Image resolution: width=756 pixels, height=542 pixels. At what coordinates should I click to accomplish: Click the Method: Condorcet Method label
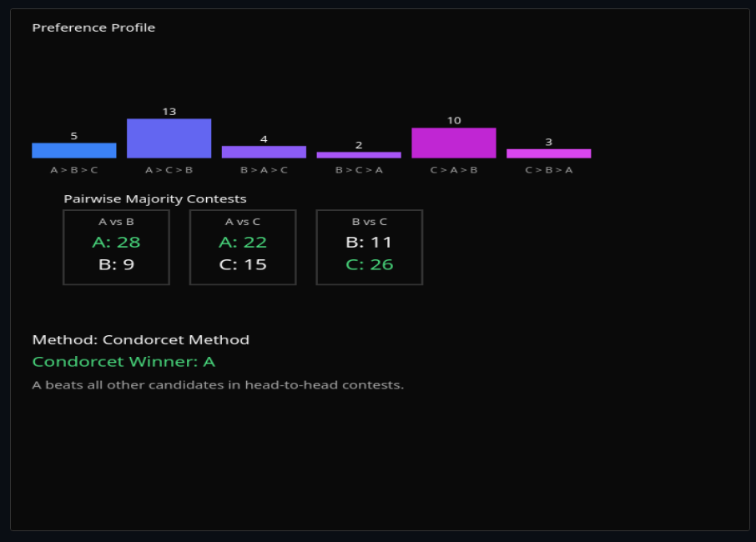tap(140, 340)
